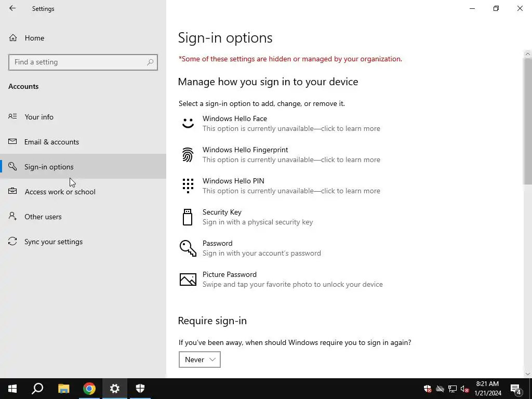The image size is (532, 399).
Task: Click the Sync your settings arrows icon
Action: (x=12, y=241)
